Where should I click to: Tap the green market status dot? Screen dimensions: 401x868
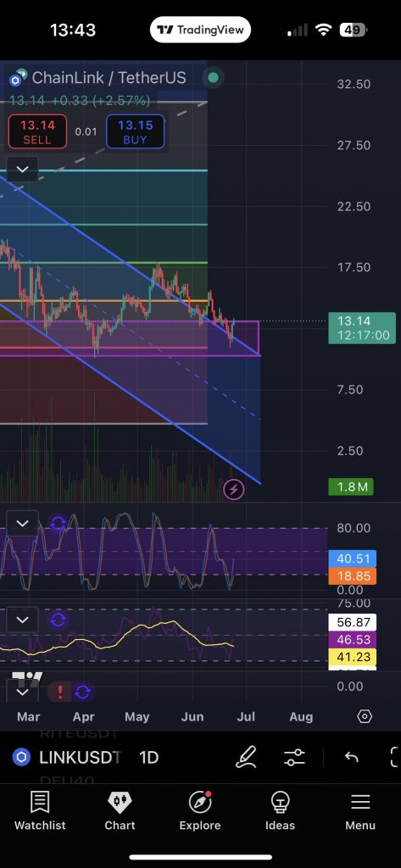[x=214, y=78]
